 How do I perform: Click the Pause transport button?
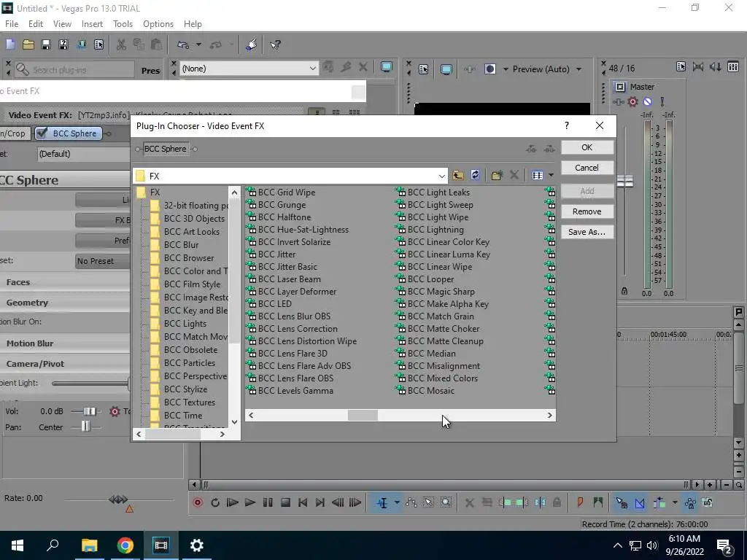pos(268,502)
